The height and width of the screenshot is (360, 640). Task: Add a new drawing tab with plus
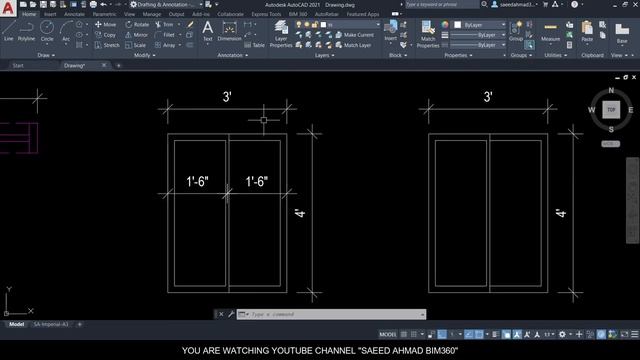coord(119,65)
